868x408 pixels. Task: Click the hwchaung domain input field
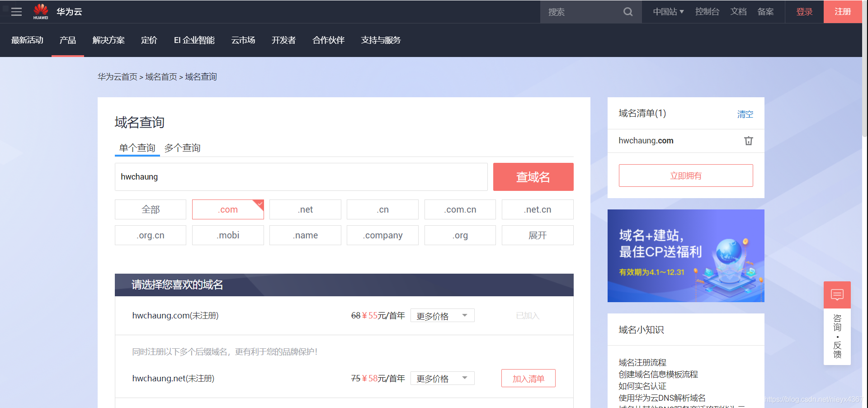301,177
